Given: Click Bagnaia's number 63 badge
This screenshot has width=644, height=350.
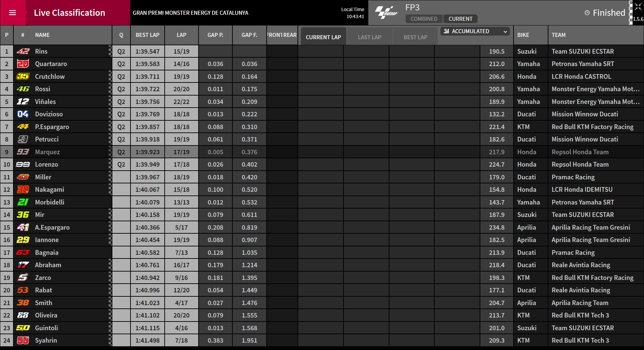Looking at the screenshot, I should [x=23, y=252].
